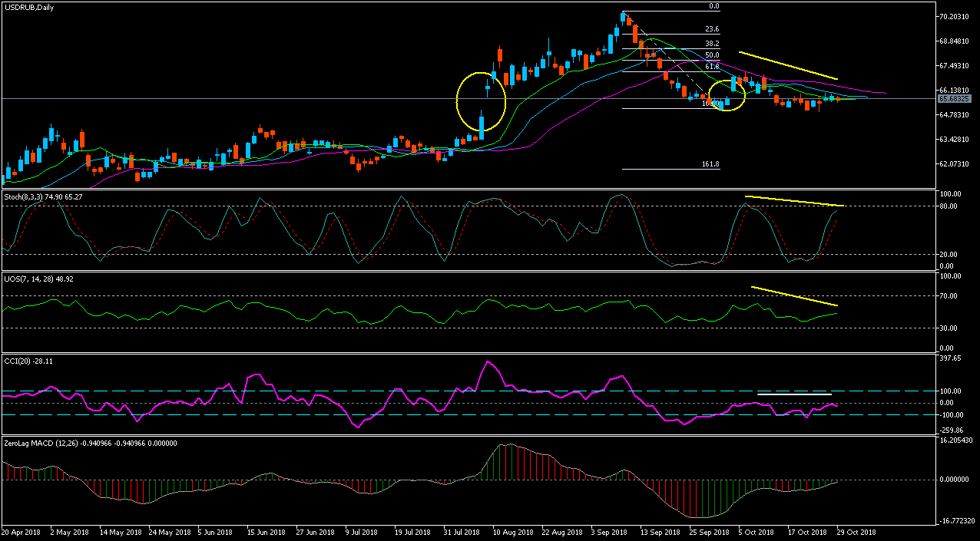Click the Fibonacci 38.2 level label

point(712,44)
